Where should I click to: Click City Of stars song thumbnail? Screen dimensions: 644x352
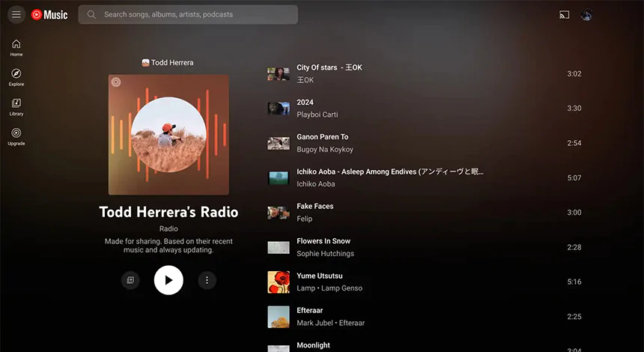[x=279, y=74]
